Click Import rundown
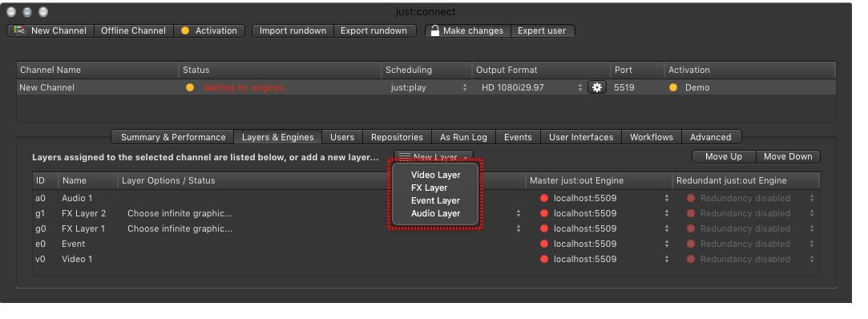The width and height of the screenshot is (868, 319). pos(293,30)
